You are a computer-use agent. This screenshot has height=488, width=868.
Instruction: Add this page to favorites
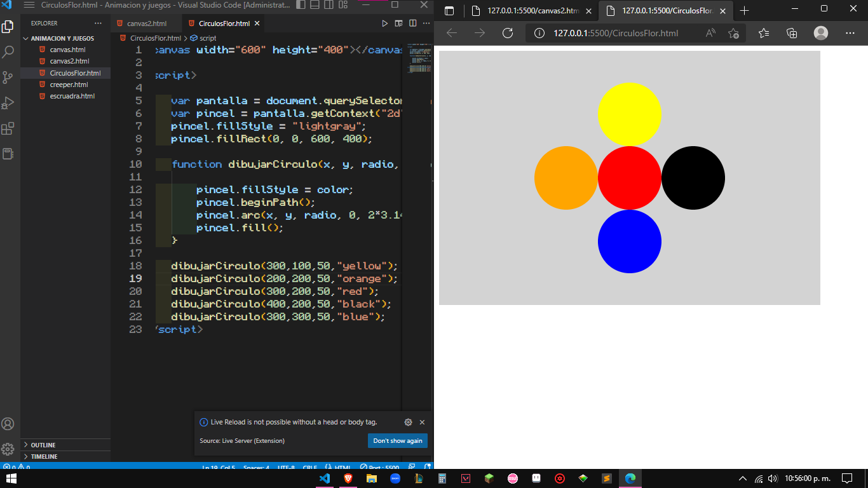coord(734,33)
